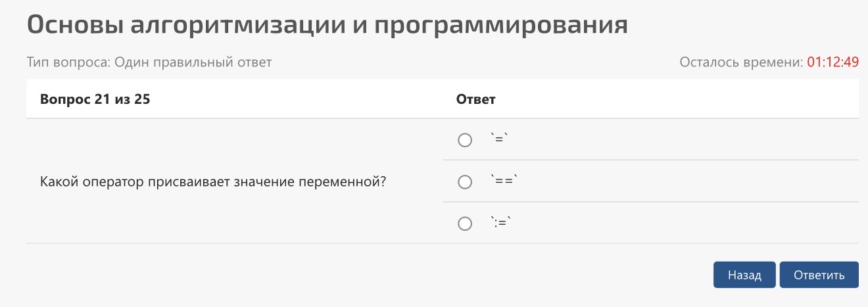Click the Тип вопроса label

pos(68,62)
